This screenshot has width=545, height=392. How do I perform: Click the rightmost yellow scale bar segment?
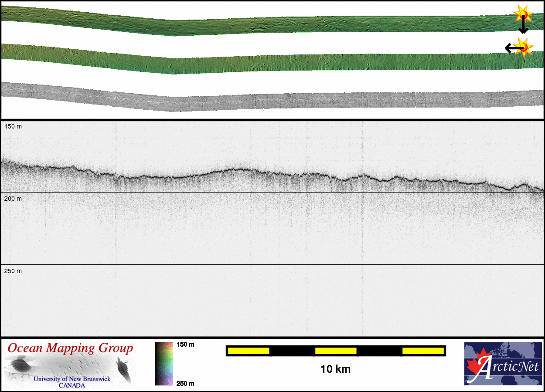[x=423, y=351]
